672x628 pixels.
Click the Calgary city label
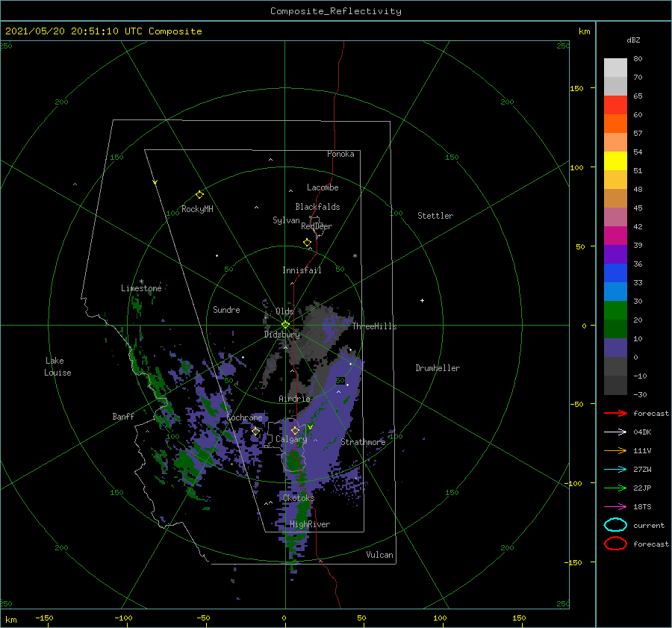291,439
